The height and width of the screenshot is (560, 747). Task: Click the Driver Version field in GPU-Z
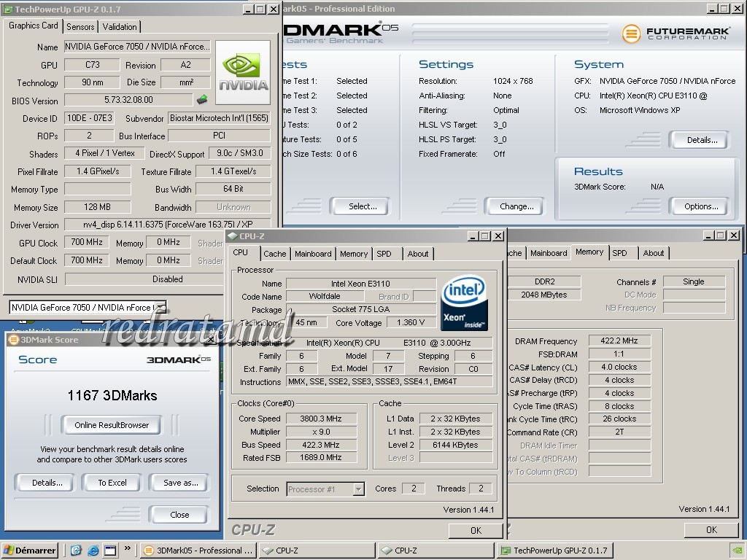(x=168, y=225)
